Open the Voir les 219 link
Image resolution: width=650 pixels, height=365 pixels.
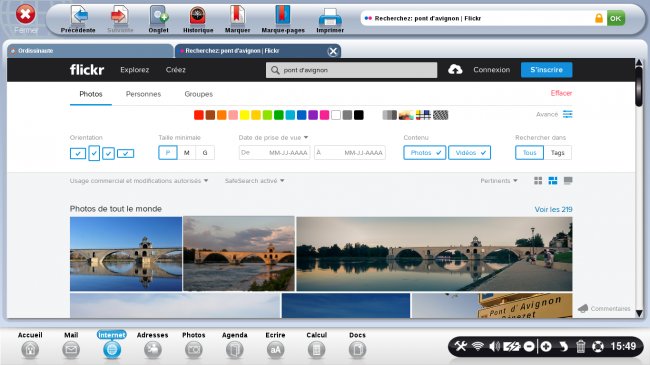tap(553, 209)
